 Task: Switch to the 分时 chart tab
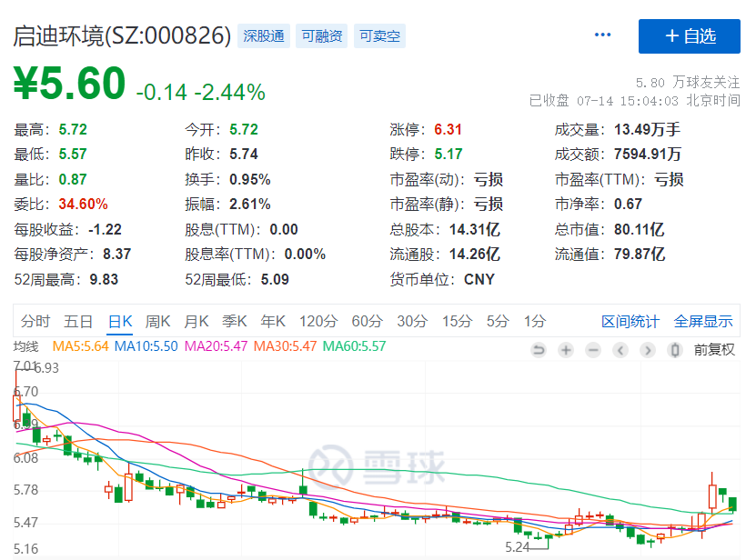(x=35, y=321)
